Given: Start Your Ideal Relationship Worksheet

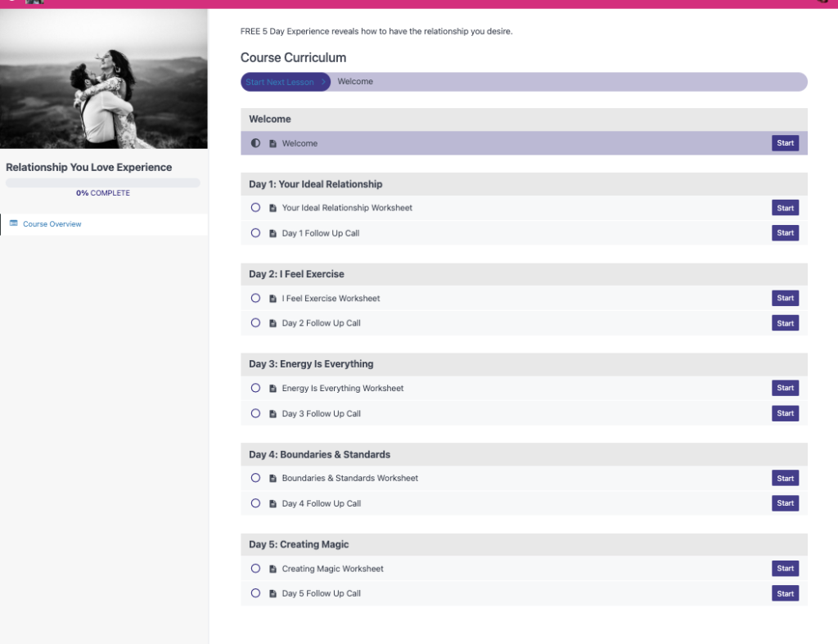Looking at the screenshot, I should [785, 208].
